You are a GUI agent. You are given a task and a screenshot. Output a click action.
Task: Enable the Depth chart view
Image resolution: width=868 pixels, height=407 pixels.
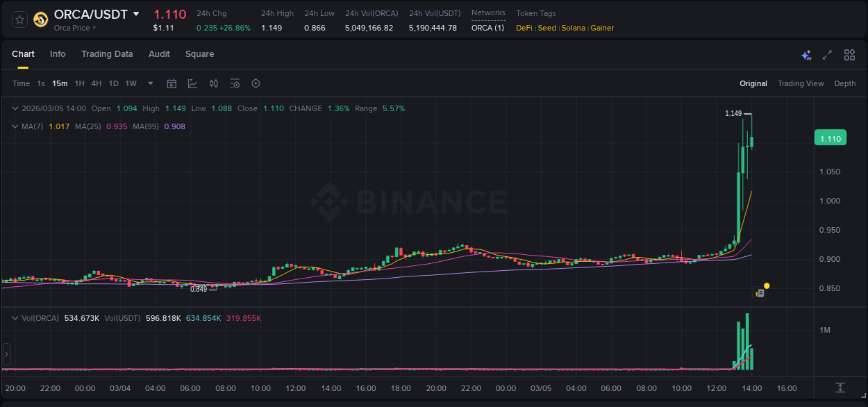click(x=845, y=83)
